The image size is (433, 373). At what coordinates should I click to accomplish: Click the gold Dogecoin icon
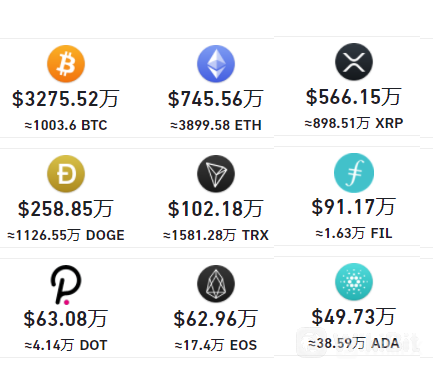point(66,174)
